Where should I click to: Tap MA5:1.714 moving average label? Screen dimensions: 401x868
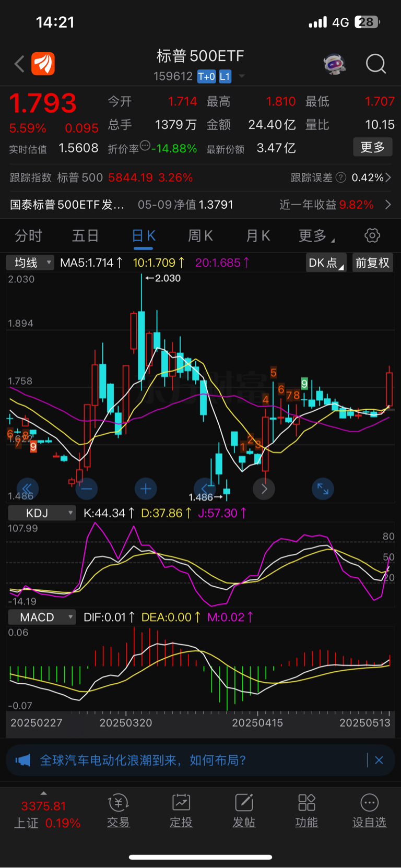(x=91, y=263)
